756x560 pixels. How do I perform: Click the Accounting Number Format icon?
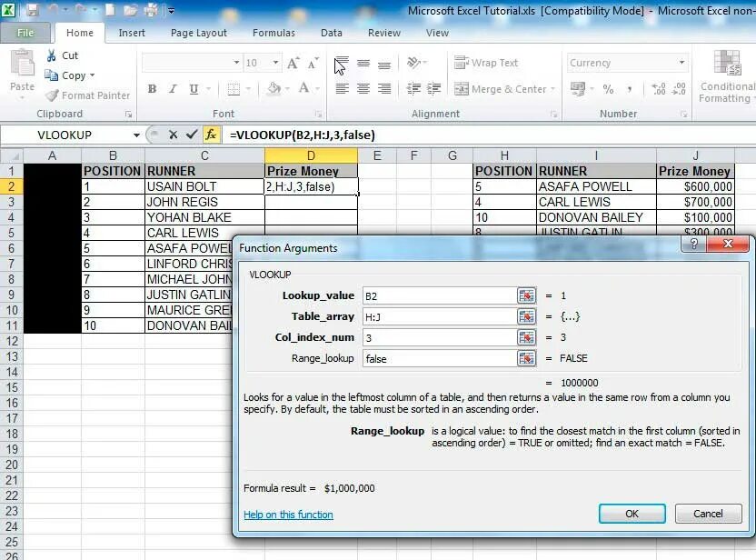coord(577,89)
